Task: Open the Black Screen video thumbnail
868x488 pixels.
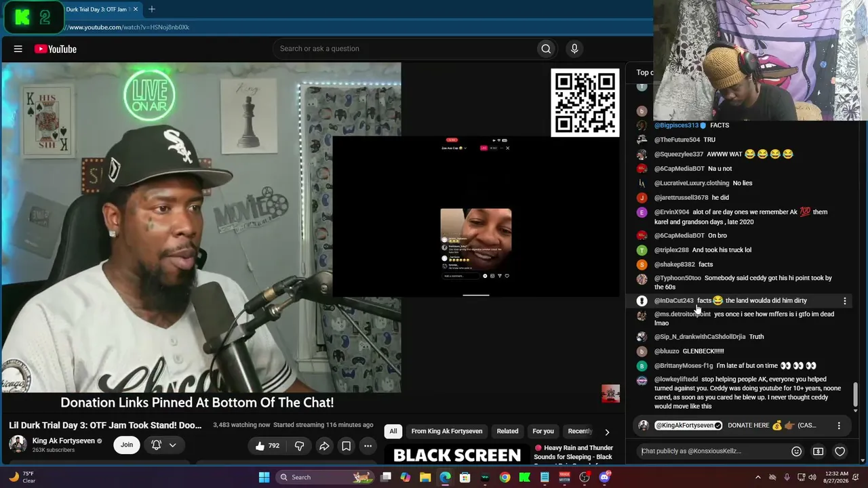Action: coord(457,454)
